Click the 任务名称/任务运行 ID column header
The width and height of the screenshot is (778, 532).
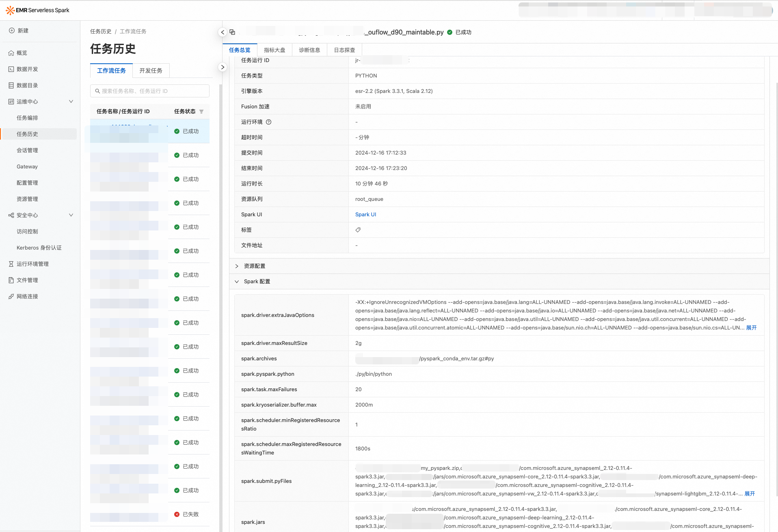point(123,112)
